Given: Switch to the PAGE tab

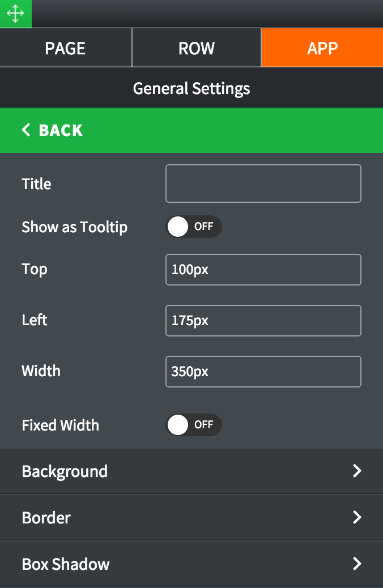Looking at the screenshot, I should click(x=65, y=48).
